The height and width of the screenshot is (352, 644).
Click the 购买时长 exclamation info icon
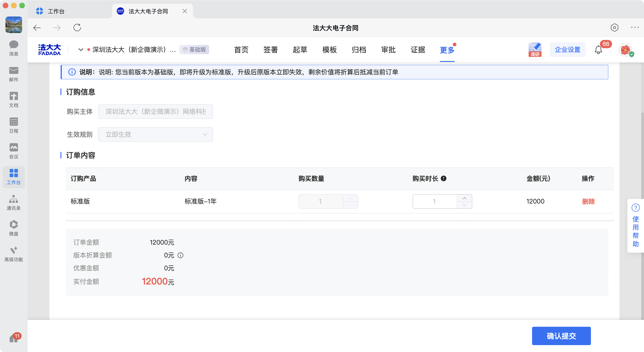point(444,179)
